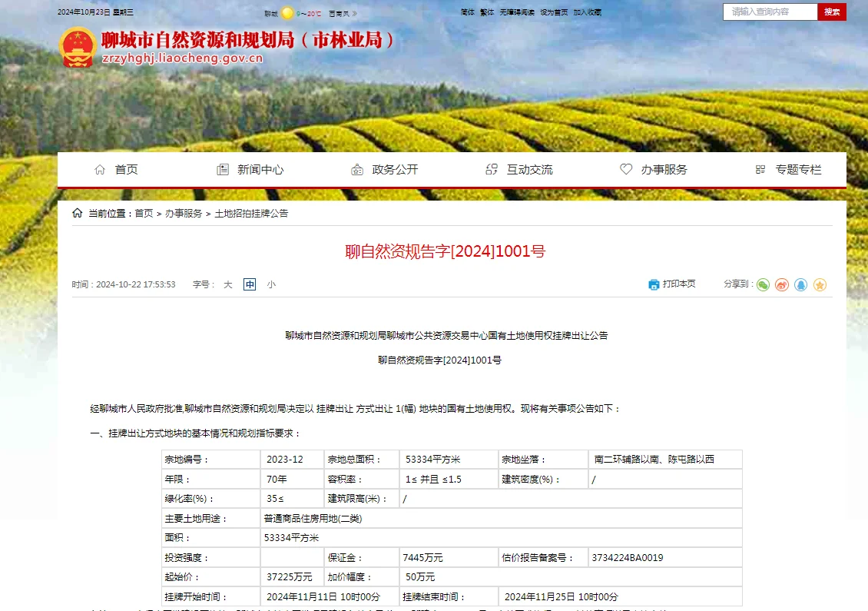Viewport: 868px width, 611px height.
Task: Expand the 专题专栏 navigation item
Action: [x=788, y=170]
